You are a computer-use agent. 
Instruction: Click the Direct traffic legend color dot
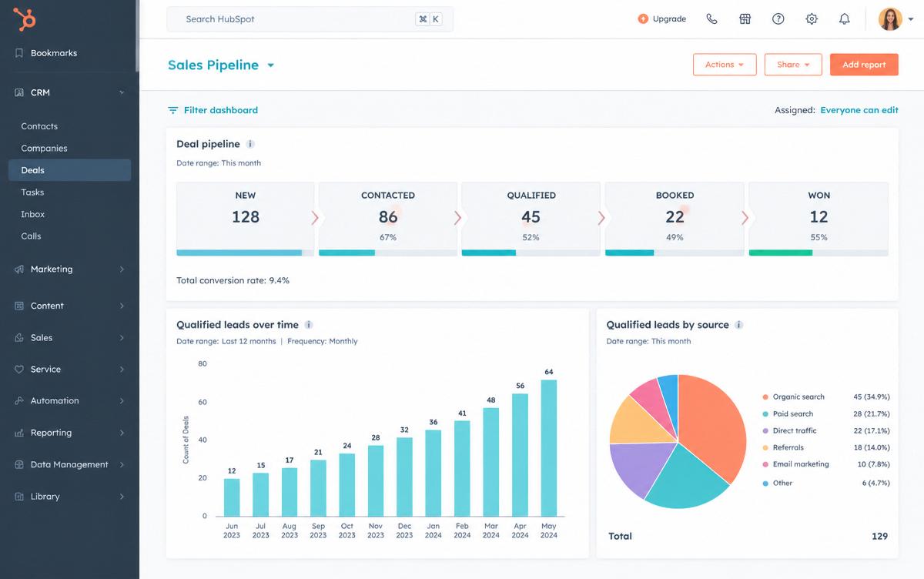(765, 431)
